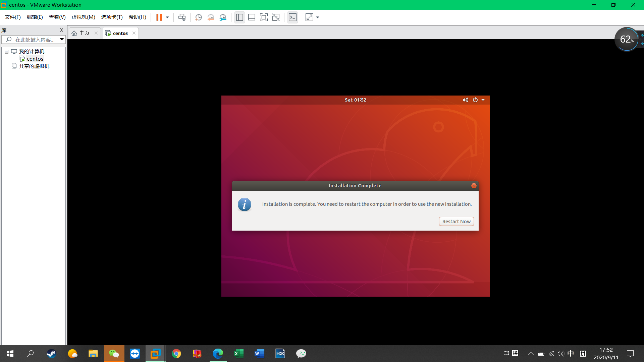Click the unity mode icon
Image resolution: width=644 pixels, height=362 pixels.
tap(276, 17)
